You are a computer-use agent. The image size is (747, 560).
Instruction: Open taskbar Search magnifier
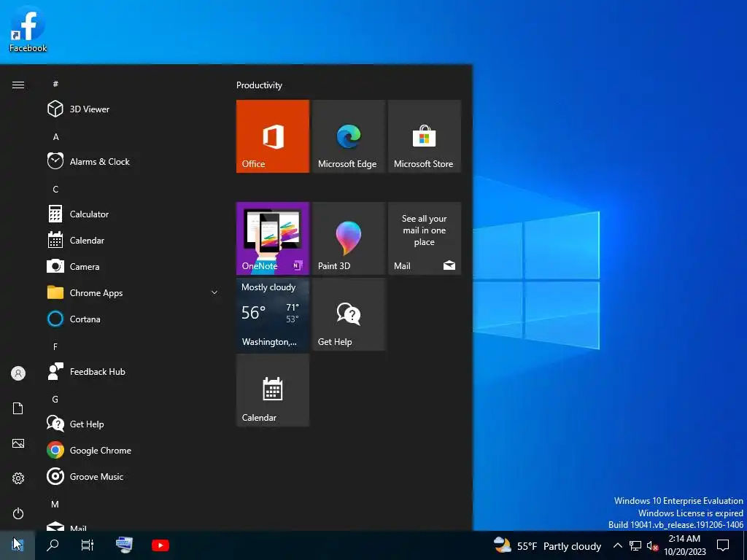(53, 545)
